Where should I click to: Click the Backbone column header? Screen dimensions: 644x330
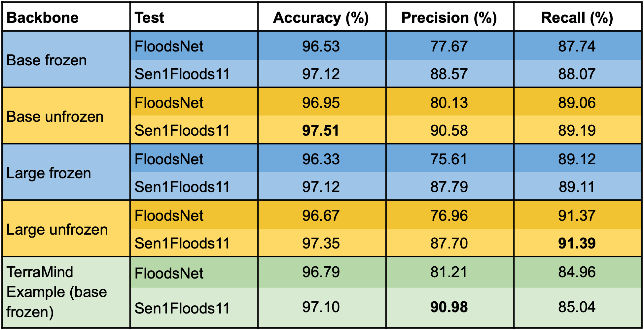coord(43,17)
